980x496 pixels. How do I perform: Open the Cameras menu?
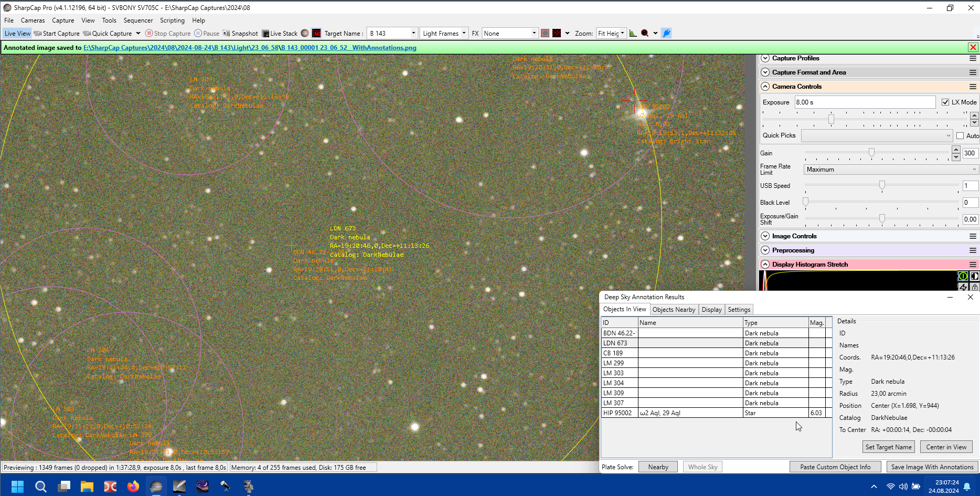33,20
